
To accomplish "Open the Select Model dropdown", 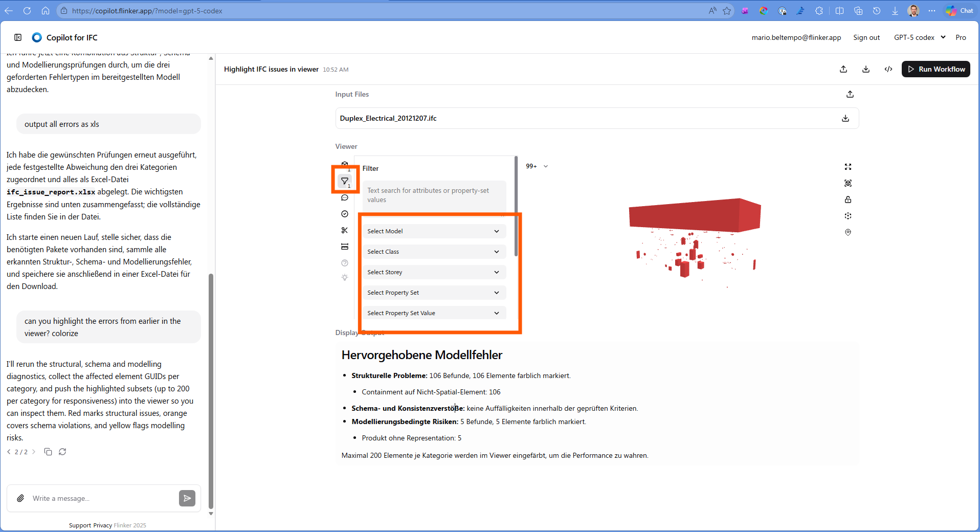I will point(434,231).
